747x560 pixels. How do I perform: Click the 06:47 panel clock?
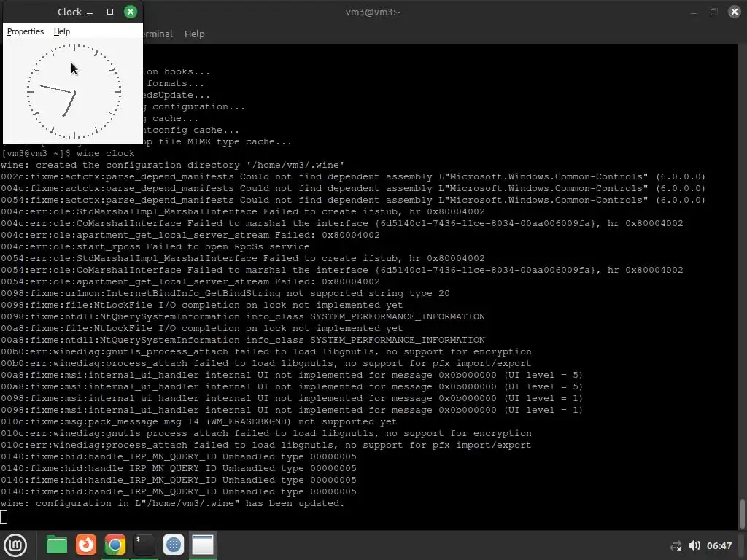pyautogui.click(x=719, y=545)
